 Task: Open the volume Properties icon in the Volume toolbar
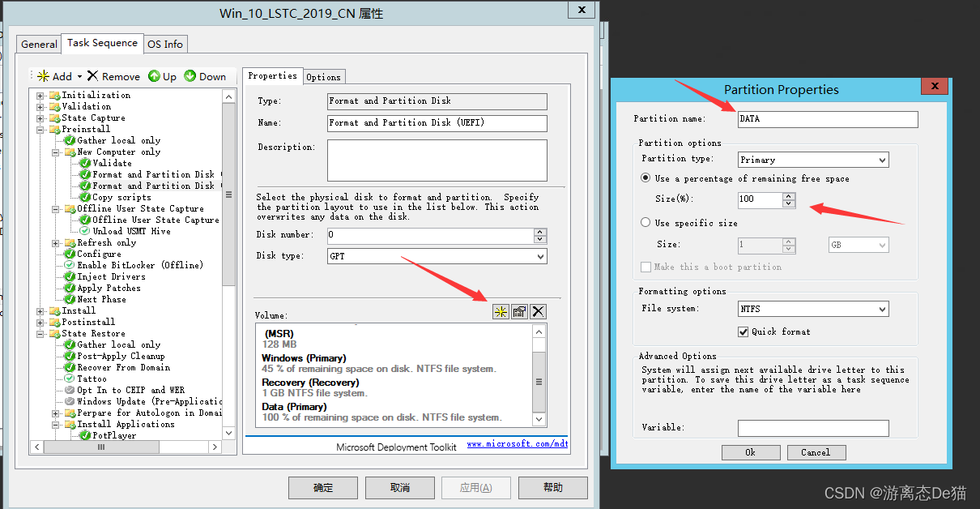pos(518,311)
